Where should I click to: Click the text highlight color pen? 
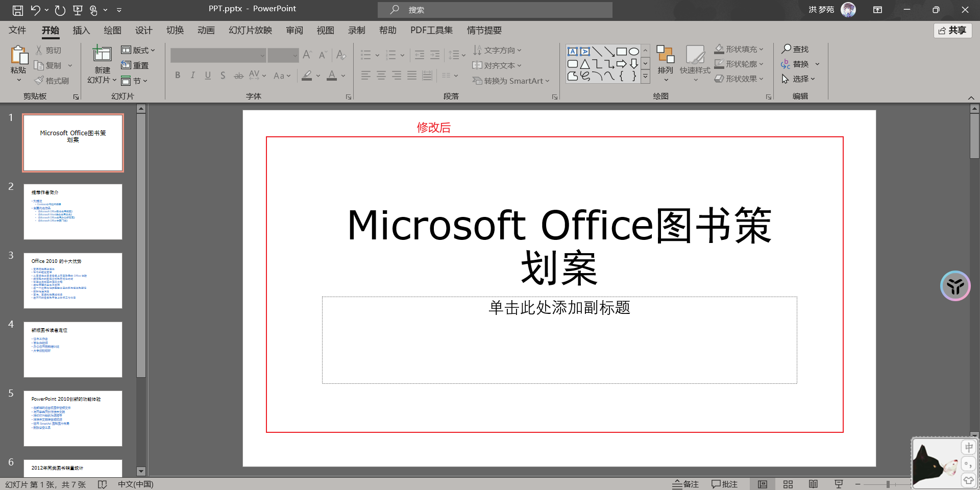click(307, 76)
